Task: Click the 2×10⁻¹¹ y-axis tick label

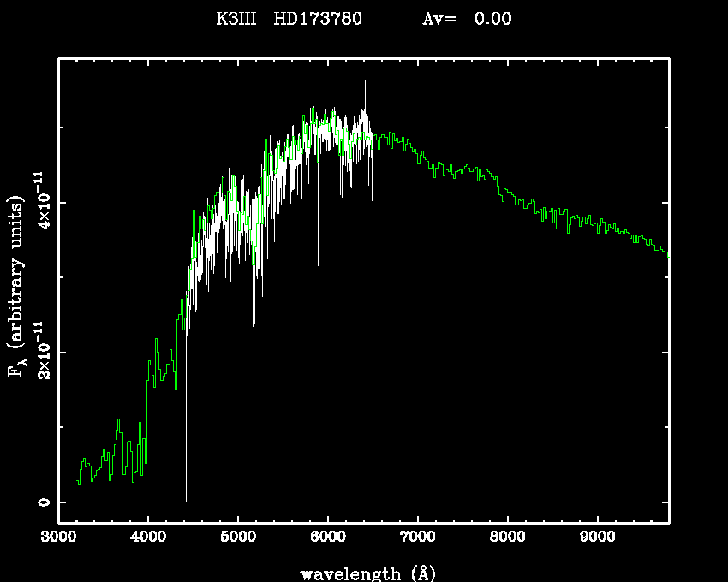Action: (x=39, y=353)
